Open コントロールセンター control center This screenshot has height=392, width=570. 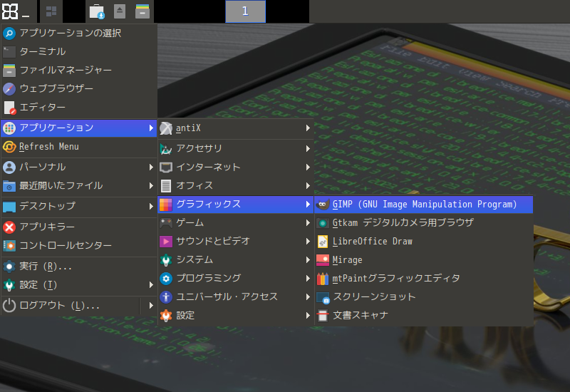[79, 246]
